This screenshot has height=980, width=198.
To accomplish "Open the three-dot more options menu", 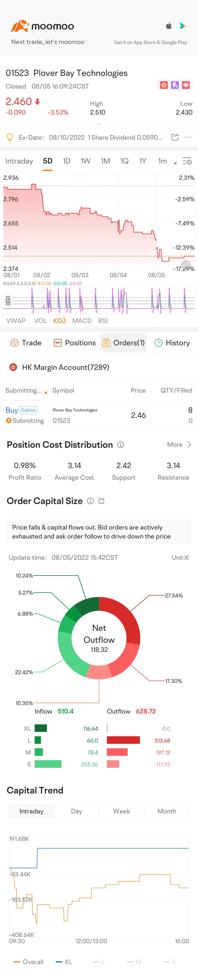I will pyautogui.click(x=188, y=137).
